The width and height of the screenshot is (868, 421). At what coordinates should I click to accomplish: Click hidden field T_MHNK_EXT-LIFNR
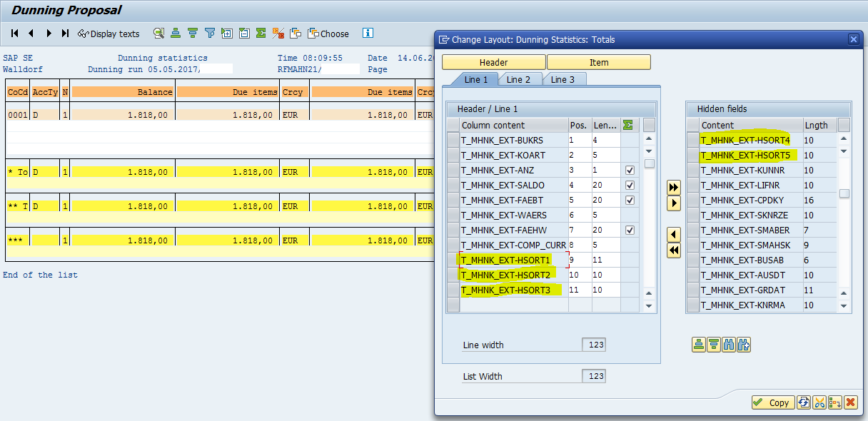click(750, 186)
